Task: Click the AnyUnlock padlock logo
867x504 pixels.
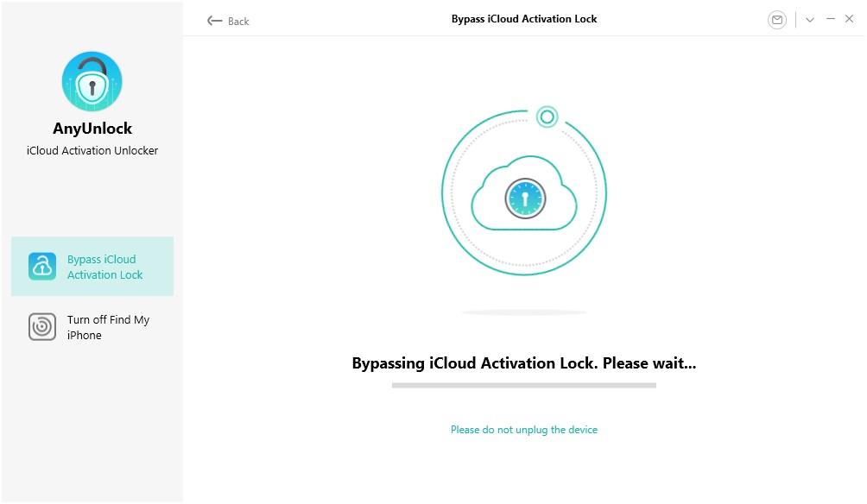Action: point(92,81)
